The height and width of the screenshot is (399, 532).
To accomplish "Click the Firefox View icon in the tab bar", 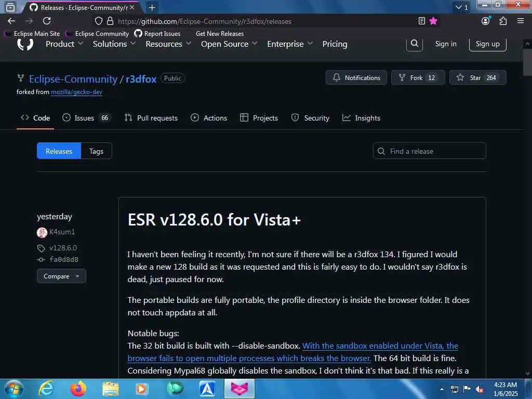I will click(x=10, y=7).
